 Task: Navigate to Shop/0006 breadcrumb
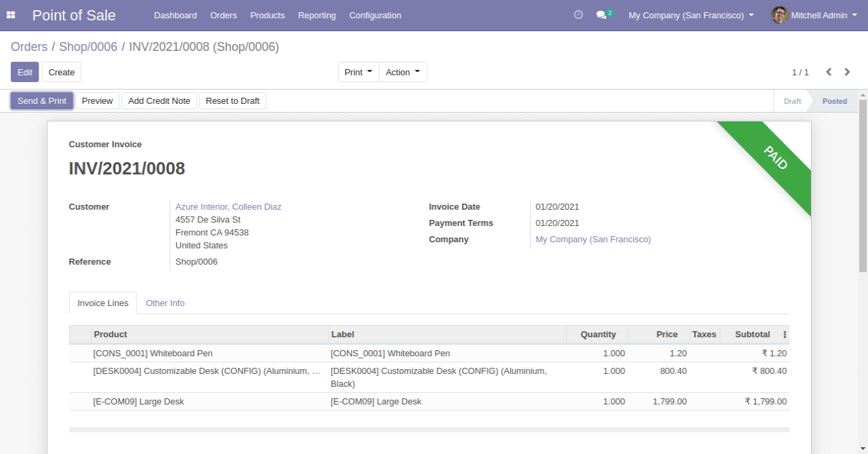pyautogui.click(x=88, y=47)
